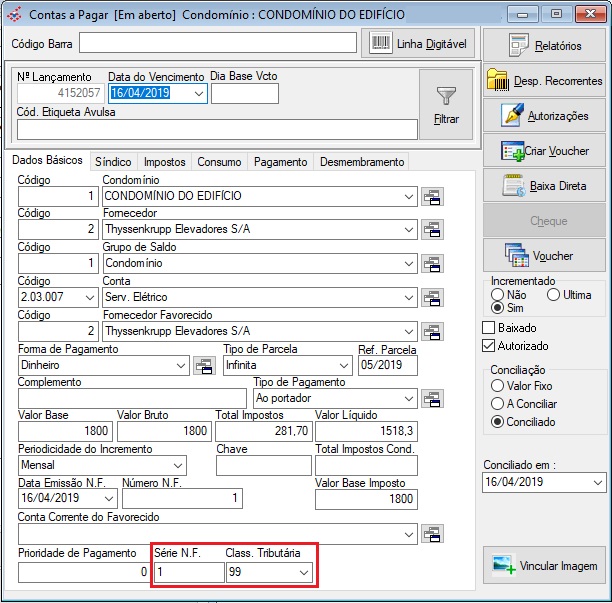The height and width of the screenshot is (603, 612).
Task: Open lookup icon beside Conta Serv. Elétrico
Action: pyautogui.click(x=432, y=297)
